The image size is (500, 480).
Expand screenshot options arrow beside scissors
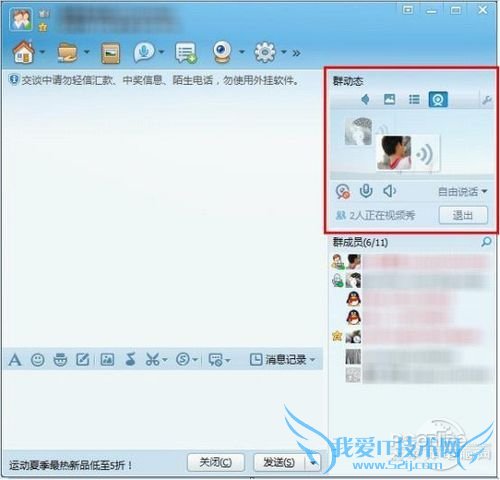[164, 360]
